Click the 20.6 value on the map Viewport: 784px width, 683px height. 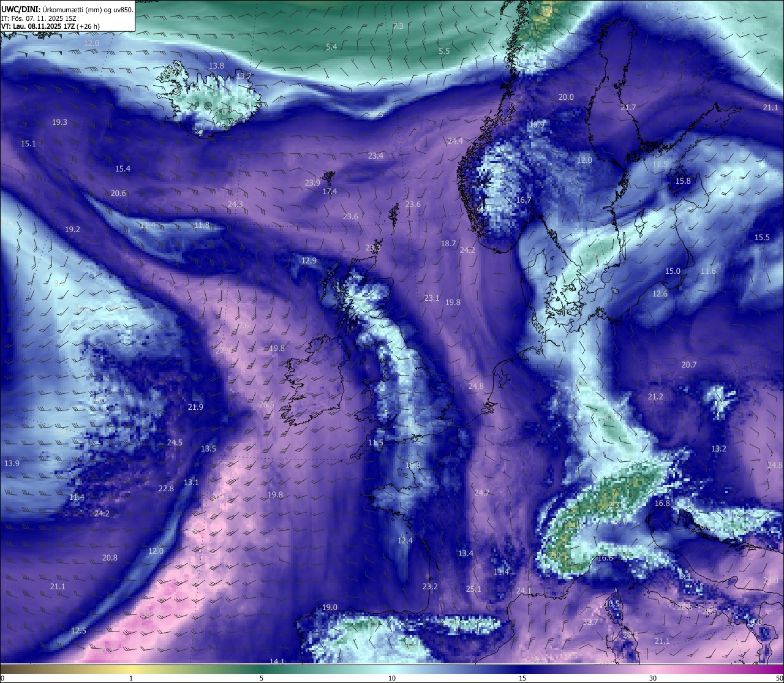click(x=118, y=194)
